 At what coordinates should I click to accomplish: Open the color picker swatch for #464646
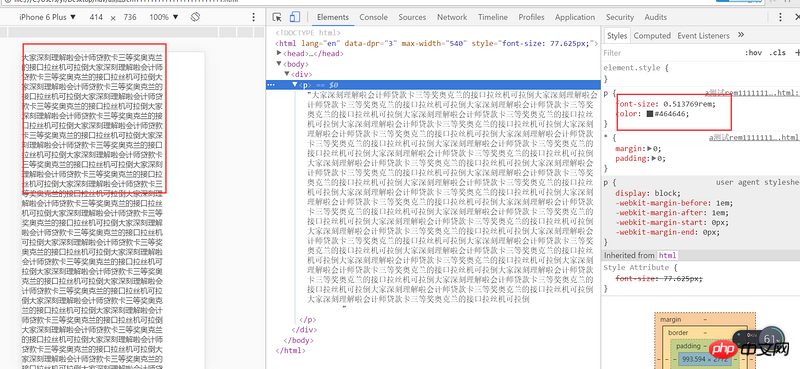tap(650, 114)
